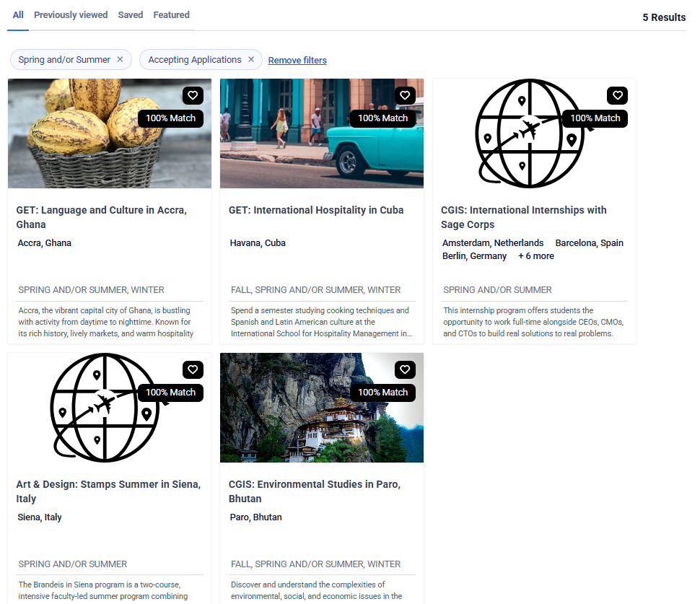The width and height of the screenshot is (700, 604).
Task: Remove the Accepting Applications filter chip
Action: [251, 60]
